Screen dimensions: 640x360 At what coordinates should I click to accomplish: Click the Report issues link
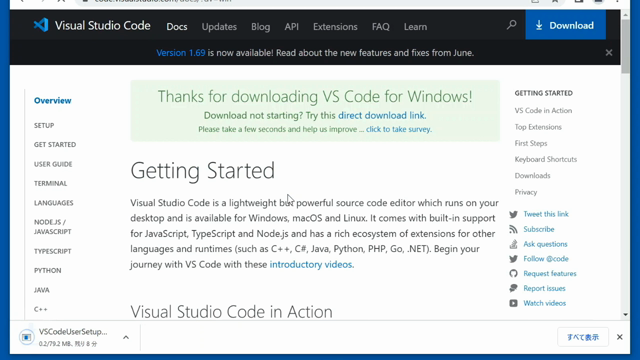point(544,288)
